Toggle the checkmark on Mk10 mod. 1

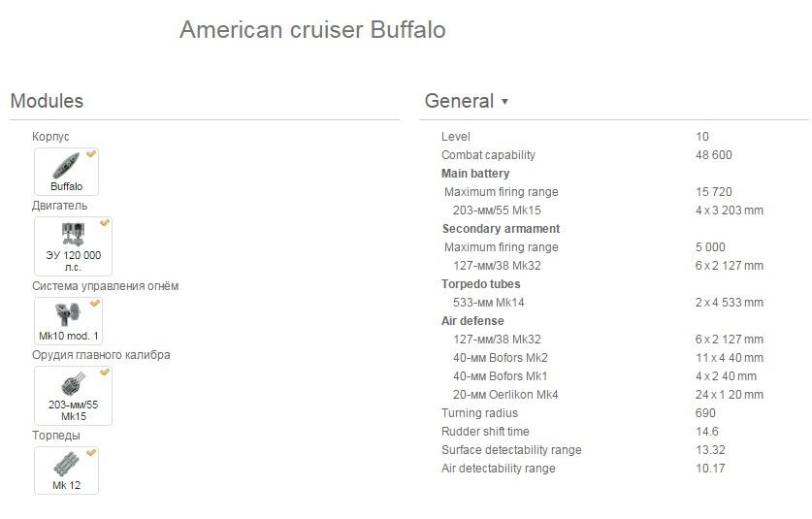[95, 303]
